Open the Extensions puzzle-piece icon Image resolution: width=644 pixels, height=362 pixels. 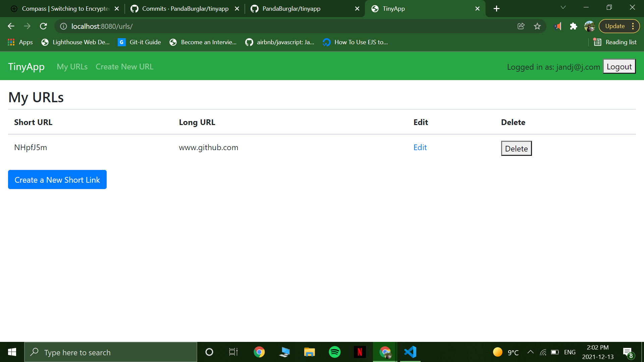[574, 26]
